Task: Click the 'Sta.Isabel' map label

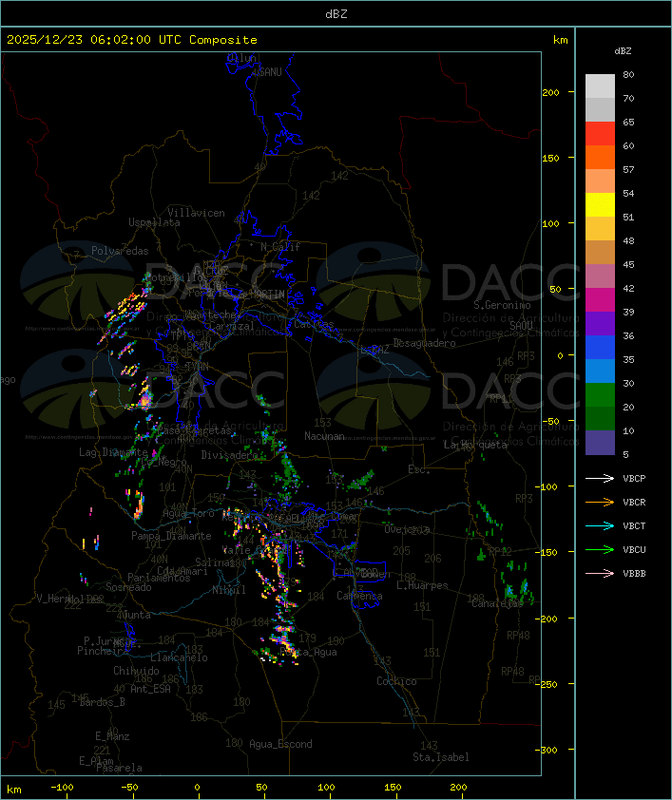Action: [x=441, y=757]
